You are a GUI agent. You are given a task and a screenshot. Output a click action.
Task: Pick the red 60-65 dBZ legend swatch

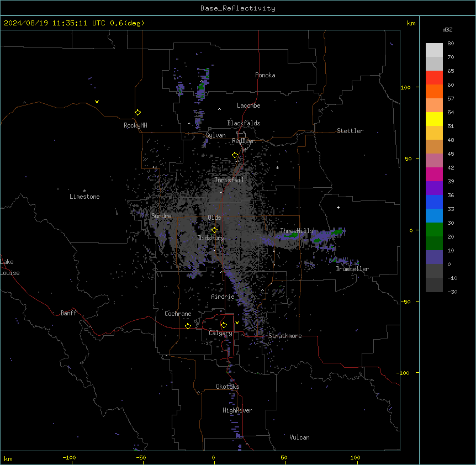point(434,78)
